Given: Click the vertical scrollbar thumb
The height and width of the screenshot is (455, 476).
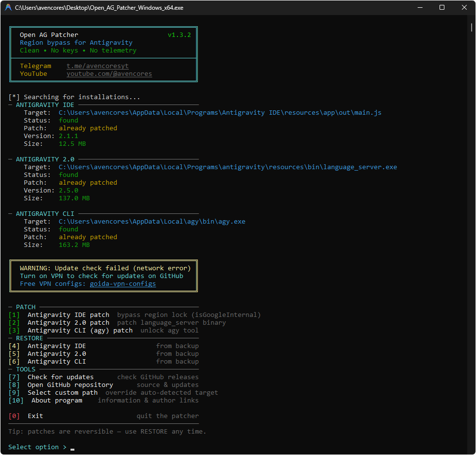Looking at the screenshot, I should click(x=472, y=27).
